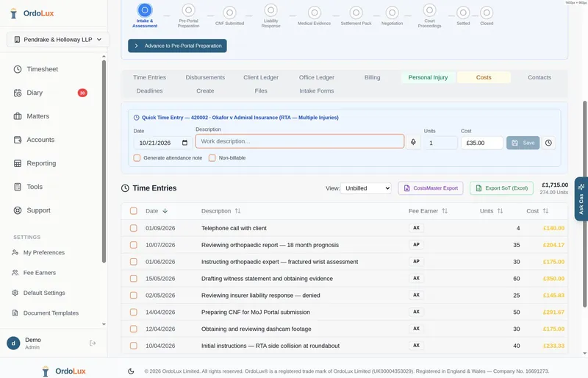The height and width of the screenshot is (378, 588).
Task: Open Pendrake & Holloway LLP firm dropdown
Action: [x=58, y=40]
